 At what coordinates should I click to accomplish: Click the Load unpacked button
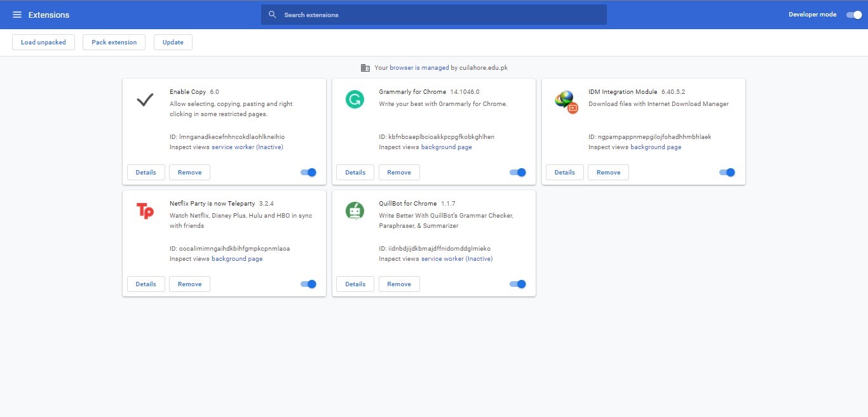point(44,43)
